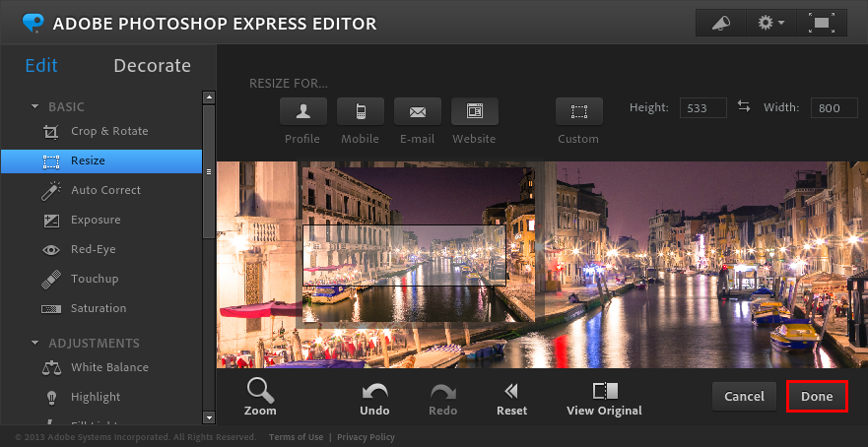Select the Red-Eye tool icon
Viewport: 868px width, 447px height.
click(51, 249)
